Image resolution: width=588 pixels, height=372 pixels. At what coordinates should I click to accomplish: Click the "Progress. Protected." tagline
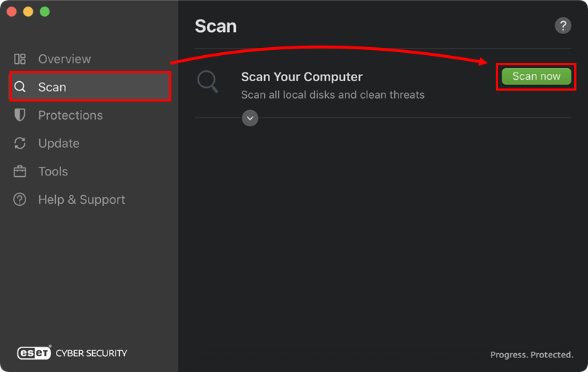(531, 355)
